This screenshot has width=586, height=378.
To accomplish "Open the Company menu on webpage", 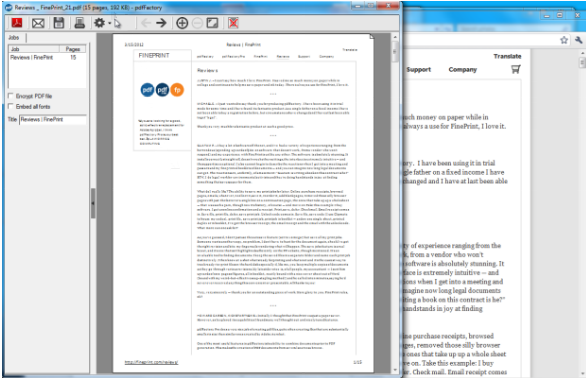I will click(463, 70).
